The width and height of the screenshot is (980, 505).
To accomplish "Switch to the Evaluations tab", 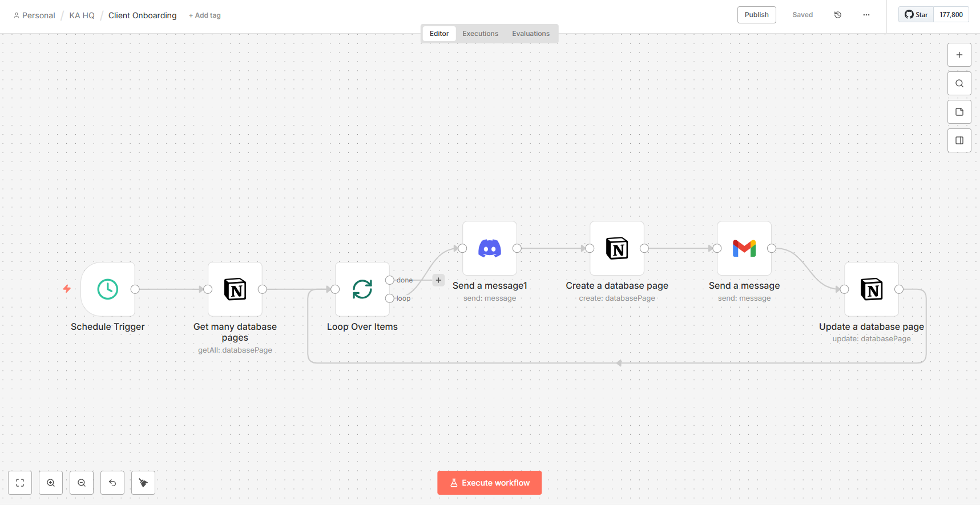I will 531,34.
